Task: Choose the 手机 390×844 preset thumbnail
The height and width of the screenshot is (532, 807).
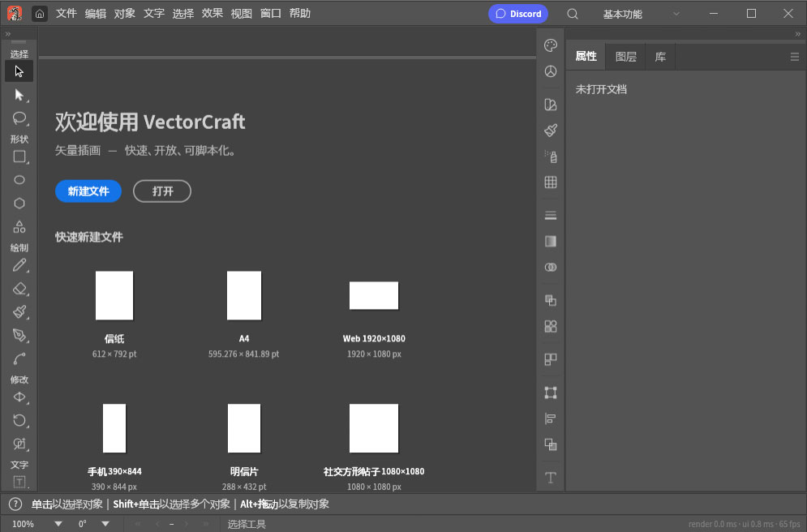Action: [114, 428]
